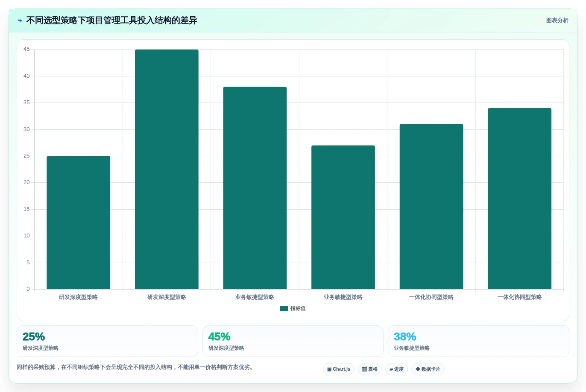586x392 pixels.
Task: Click the third bar valued 38
Action: 255,188
